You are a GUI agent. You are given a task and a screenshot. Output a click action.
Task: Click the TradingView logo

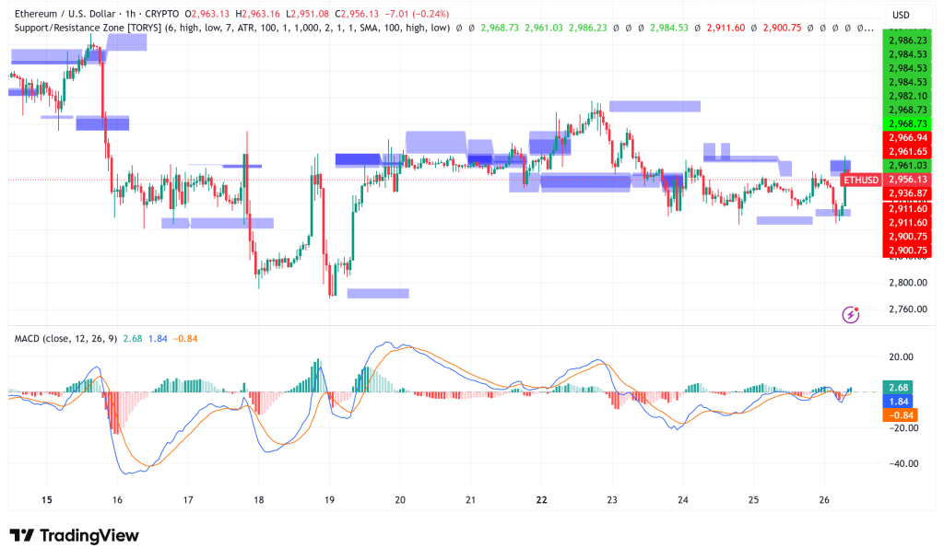(72, 535)
